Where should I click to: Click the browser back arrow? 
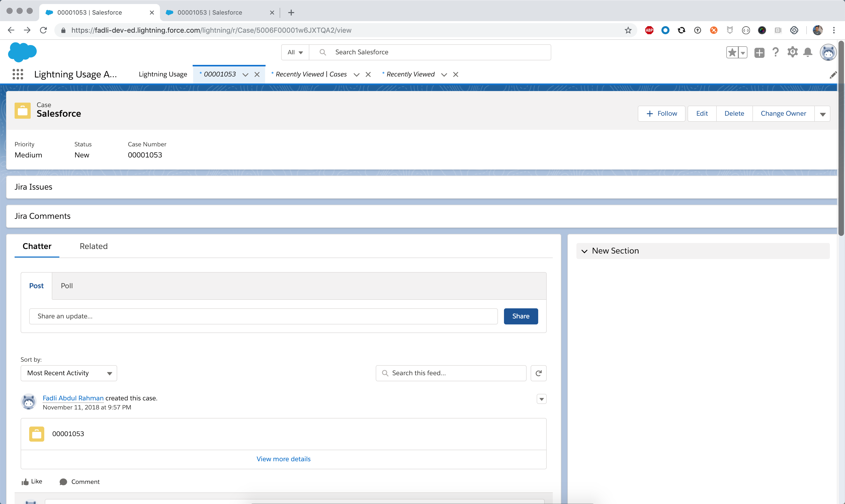pos(11,30)
